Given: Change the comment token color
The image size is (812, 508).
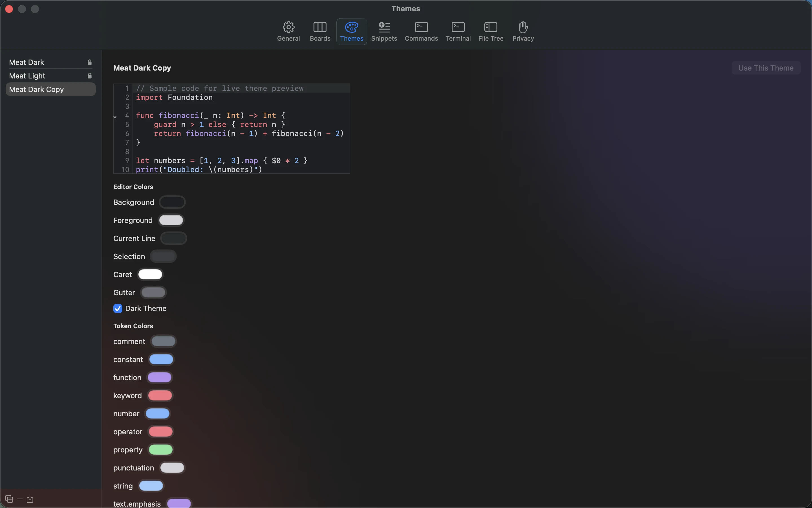Looking at the screenshot, I should [164, 341].
